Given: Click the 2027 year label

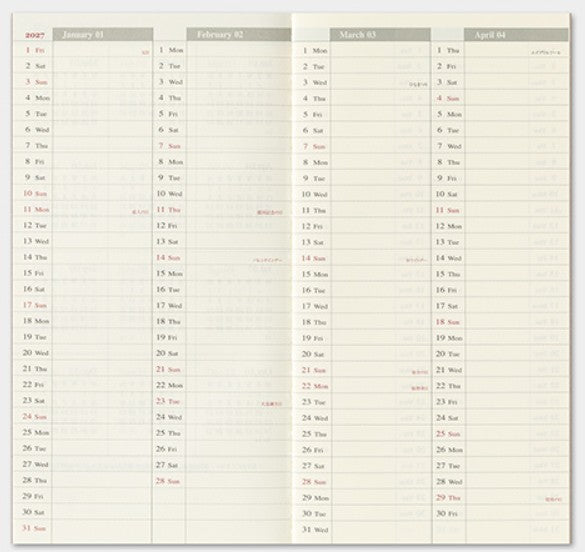Looking at the screenshot, I should (34, 35).
